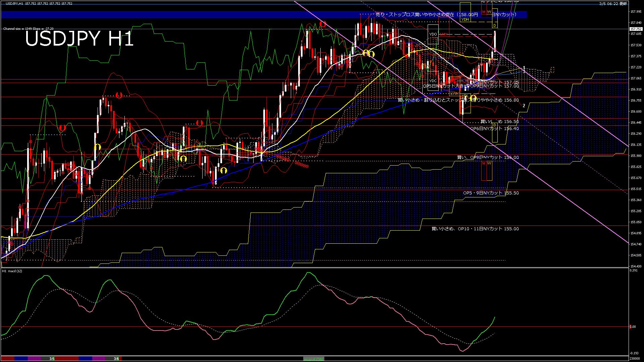The height and width of the screenshot is (362, 644).
Task: Click the LWH label box
Action: click(x=454, y=94)
